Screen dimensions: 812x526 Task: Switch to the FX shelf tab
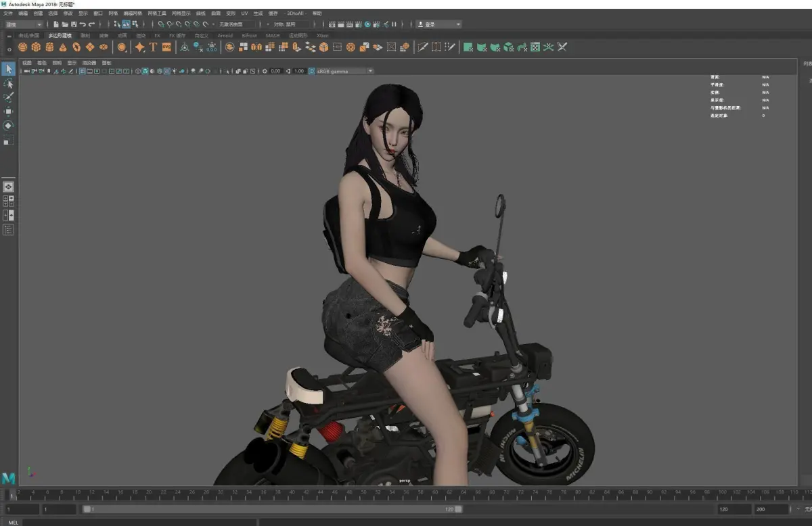[157, 35]
